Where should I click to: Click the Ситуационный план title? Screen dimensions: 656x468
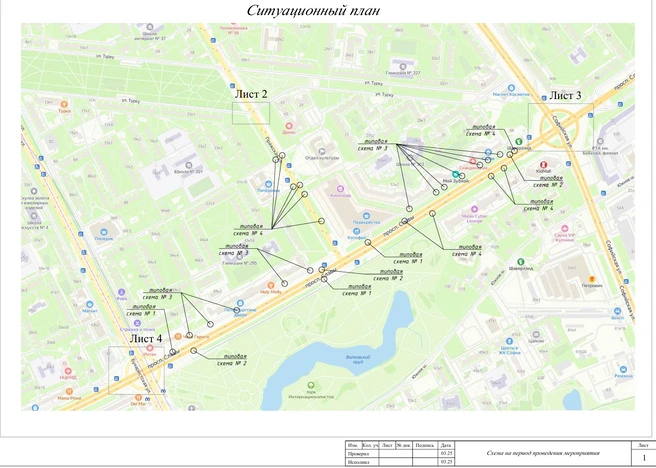pos(313,10)
